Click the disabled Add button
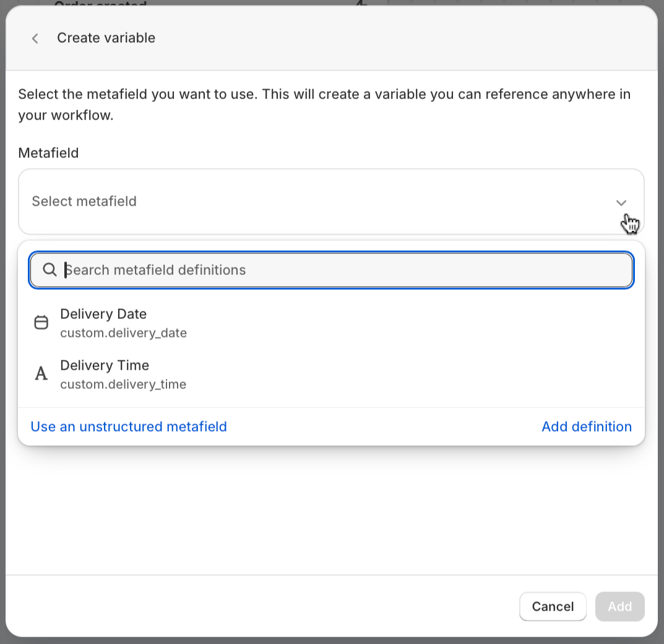The image size is (664, 644). 619,606
